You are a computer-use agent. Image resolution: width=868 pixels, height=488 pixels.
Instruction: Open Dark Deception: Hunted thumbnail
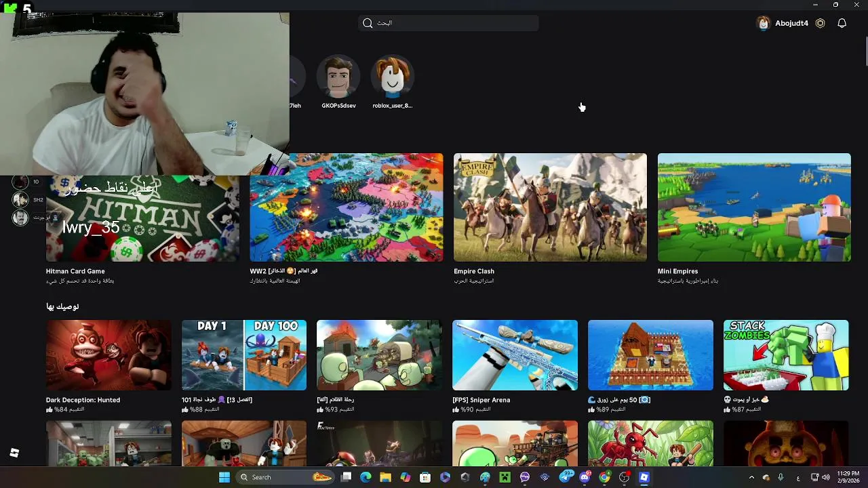click(x=108, y=355)
